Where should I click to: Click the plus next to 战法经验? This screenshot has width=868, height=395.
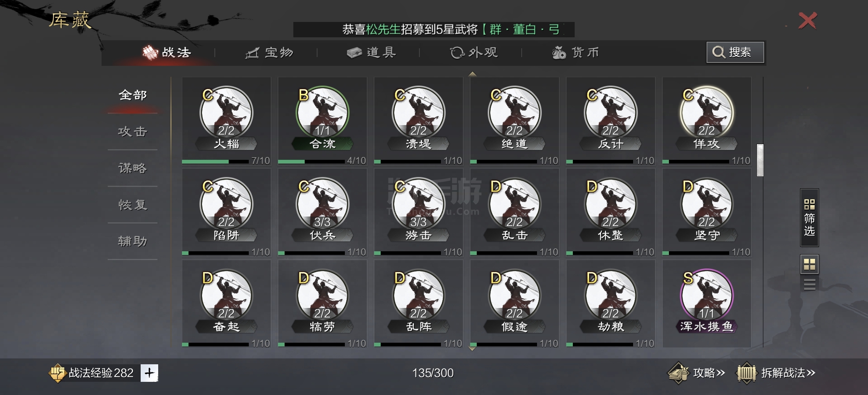pos(149,373)
